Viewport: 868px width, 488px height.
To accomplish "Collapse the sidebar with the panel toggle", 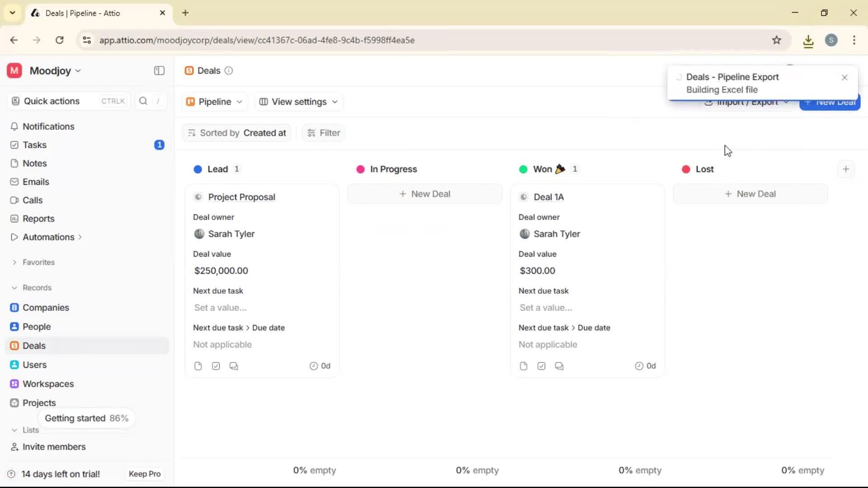I will pos(159,70).
